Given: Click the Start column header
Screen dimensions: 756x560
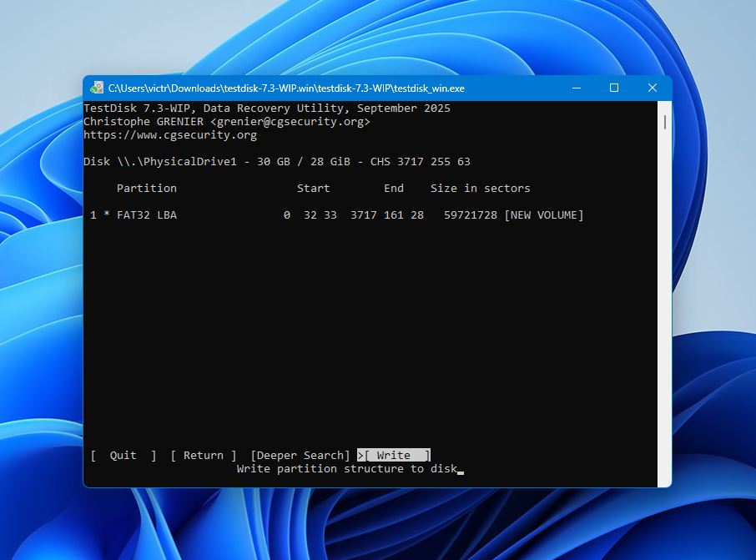Looking at the screenshot, I should coord(314,188).
